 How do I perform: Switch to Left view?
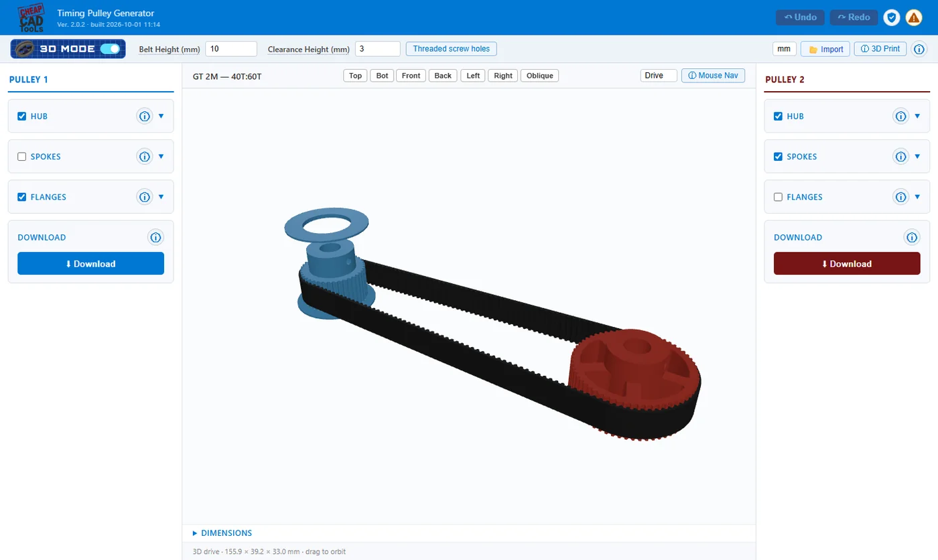click(x=473, y=76)
